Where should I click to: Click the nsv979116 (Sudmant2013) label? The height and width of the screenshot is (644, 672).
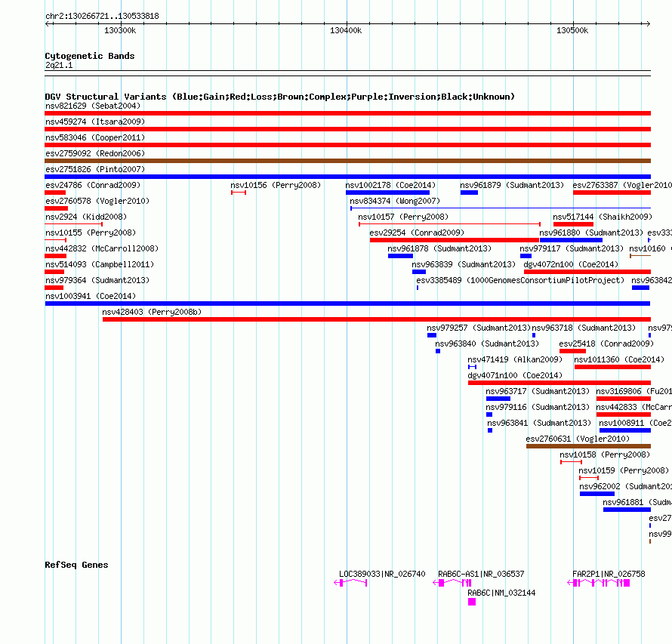(x=538, y=407)
